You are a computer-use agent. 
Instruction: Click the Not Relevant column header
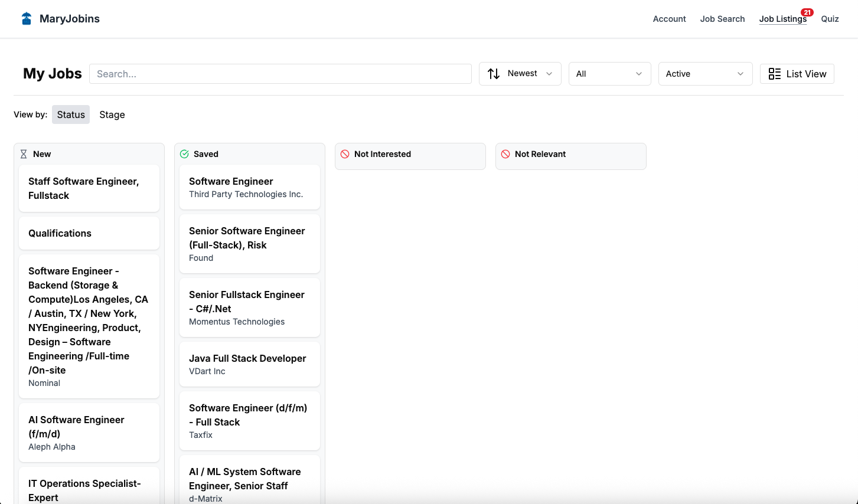(540, 154)
